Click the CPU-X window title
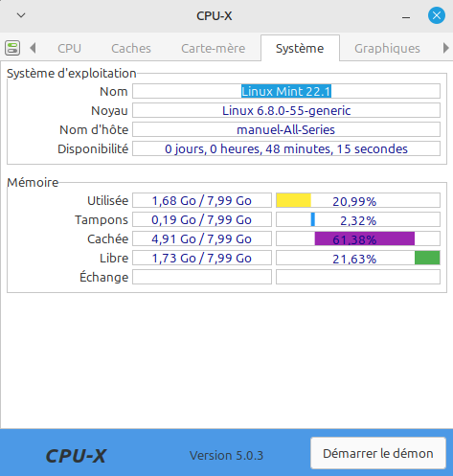 214,16
